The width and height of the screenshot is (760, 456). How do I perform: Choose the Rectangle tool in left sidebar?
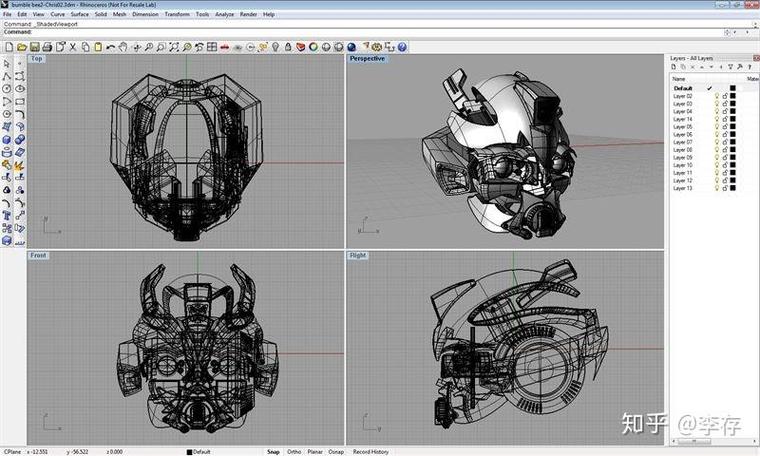point(20,101)
